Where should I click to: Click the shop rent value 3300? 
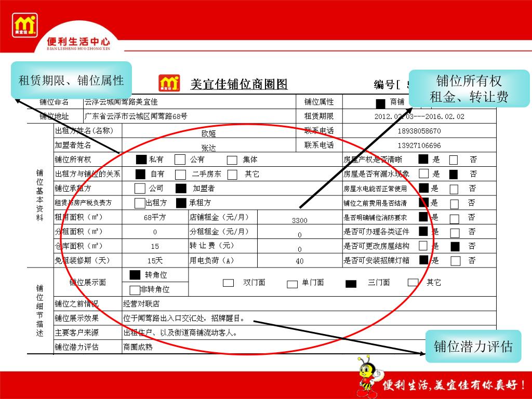tap(300, 220)
